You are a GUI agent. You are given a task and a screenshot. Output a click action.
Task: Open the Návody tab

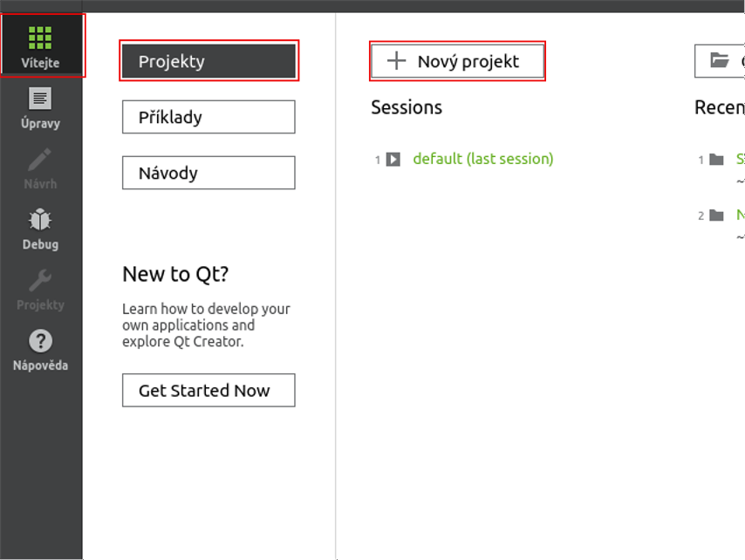coord(208,173)
